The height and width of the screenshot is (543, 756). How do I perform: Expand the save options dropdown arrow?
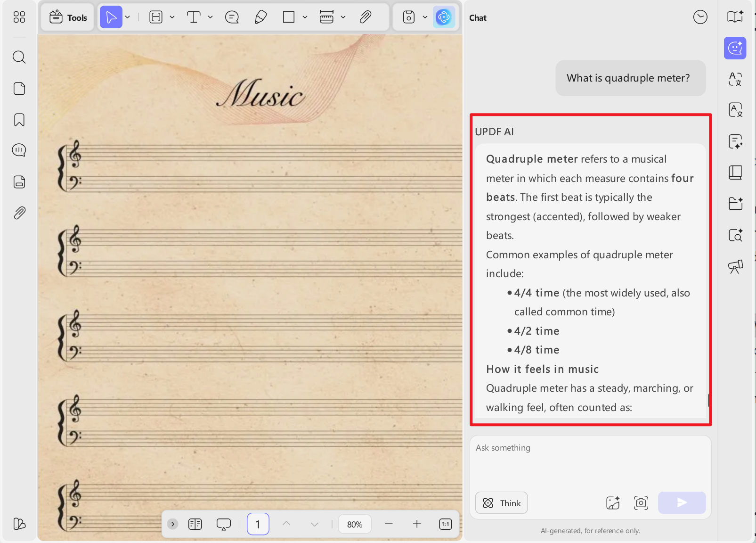tap(425, 17)
